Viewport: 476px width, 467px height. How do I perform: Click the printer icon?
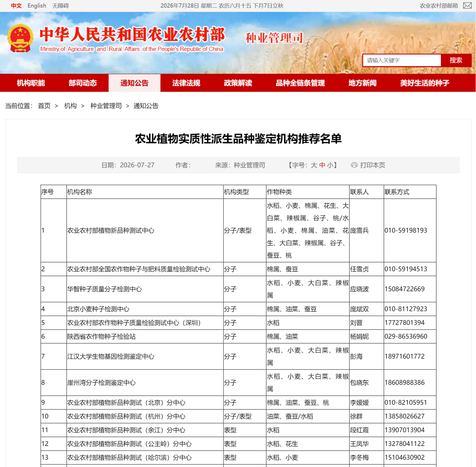[x=354, y=165]
